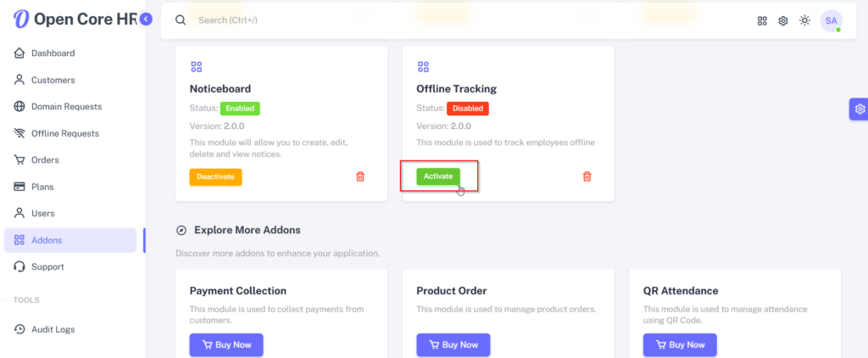Viewport: 868px width, 358px height.
Task: Click the Payment Collection card title
Action: [238, 291]
